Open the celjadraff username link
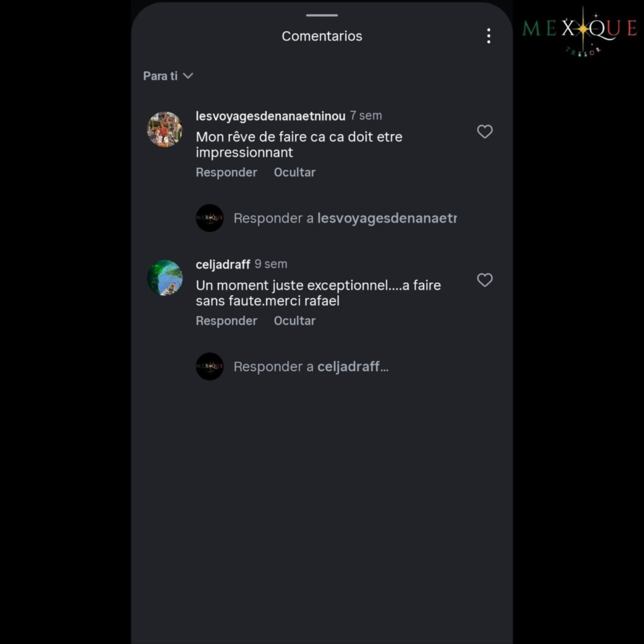This screenshot has width=644, height=644. click(223, 264)
